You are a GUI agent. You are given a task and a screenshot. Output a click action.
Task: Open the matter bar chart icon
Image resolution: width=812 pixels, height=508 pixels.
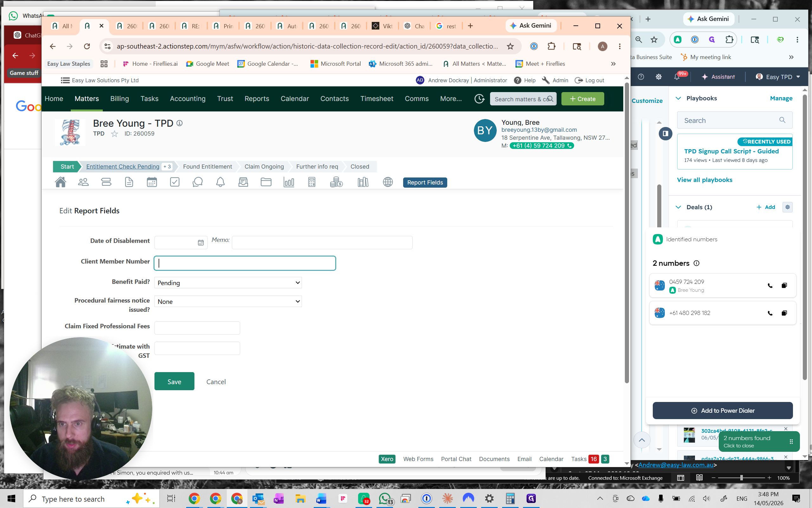289,182
